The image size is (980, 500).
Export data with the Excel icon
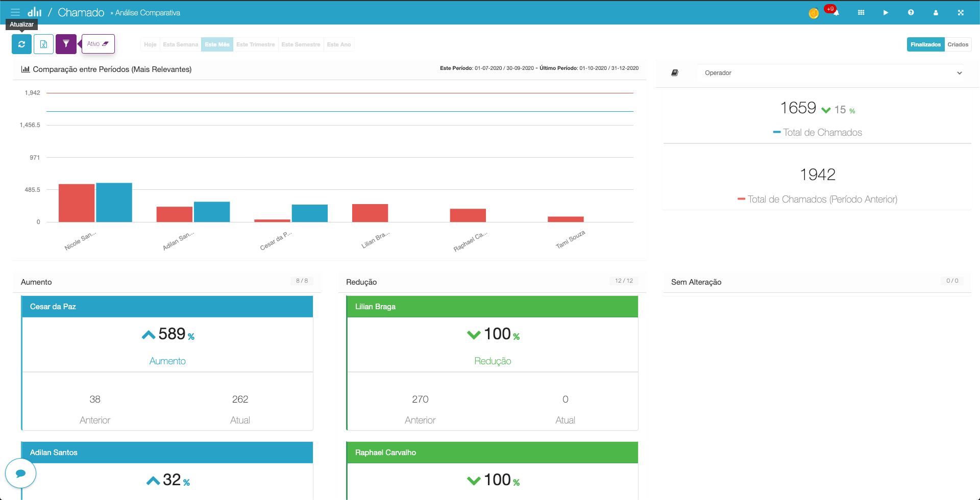coord(43,44)
